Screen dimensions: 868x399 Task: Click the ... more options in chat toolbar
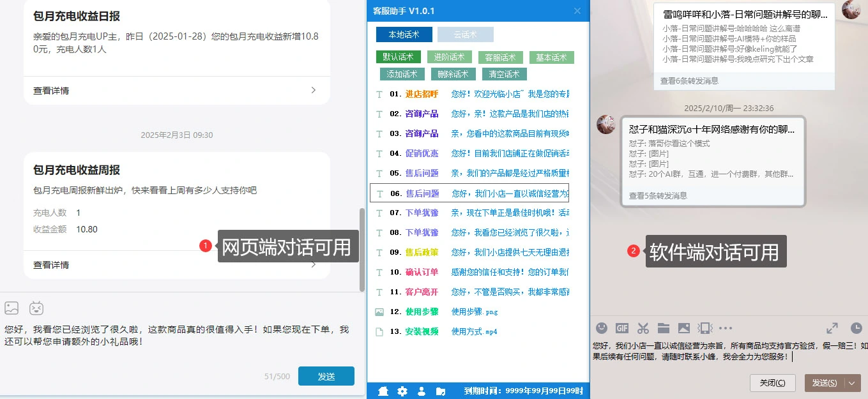point(726,328)
